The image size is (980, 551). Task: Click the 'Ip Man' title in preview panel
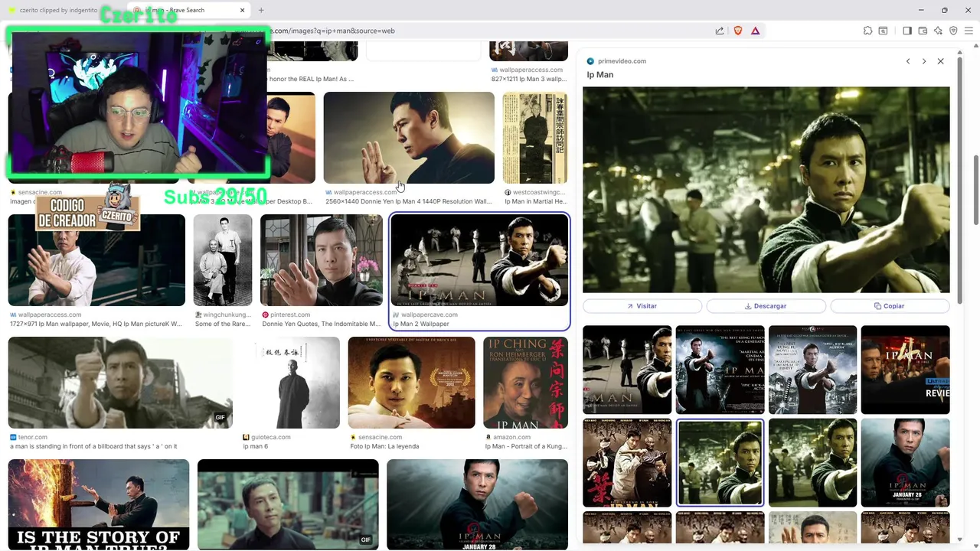600,75
